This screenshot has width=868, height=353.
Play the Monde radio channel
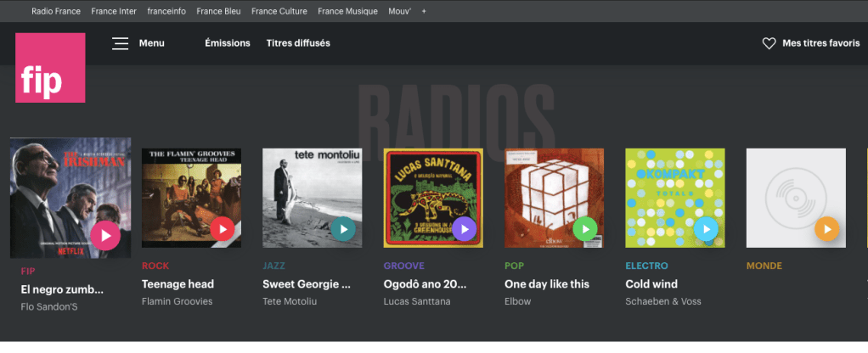tap(826, 228)
